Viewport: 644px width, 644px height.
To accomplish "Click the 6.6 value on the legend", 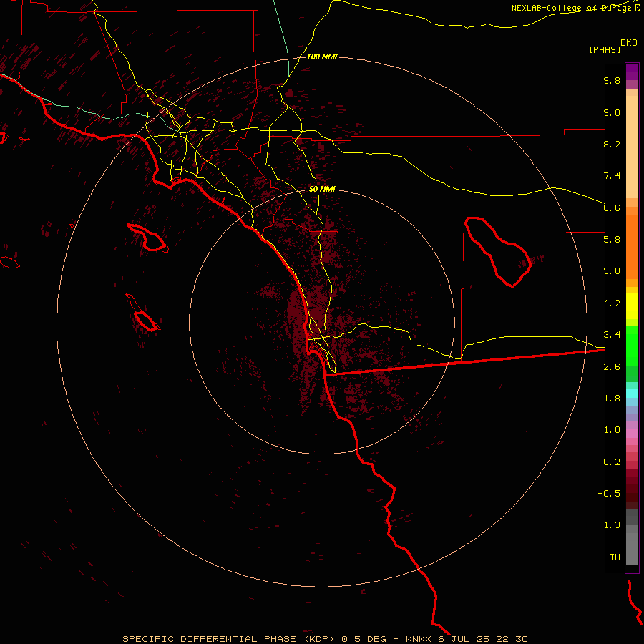I will tap(612, 208).
